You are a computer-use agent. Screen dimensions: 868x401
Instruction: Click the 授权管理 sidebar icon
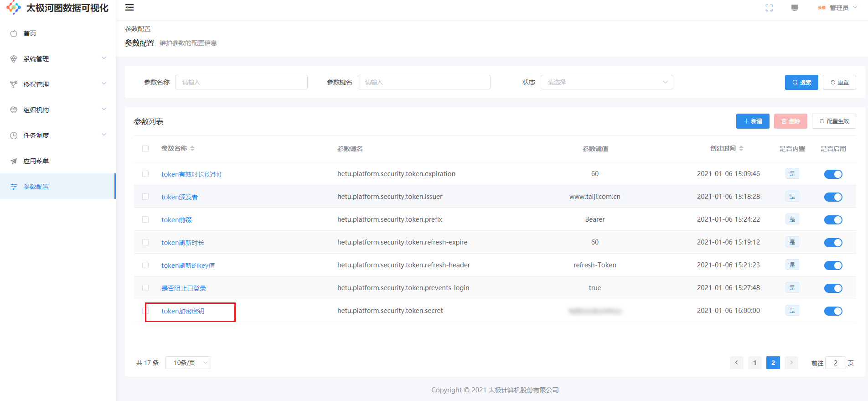tap(14, 84)
